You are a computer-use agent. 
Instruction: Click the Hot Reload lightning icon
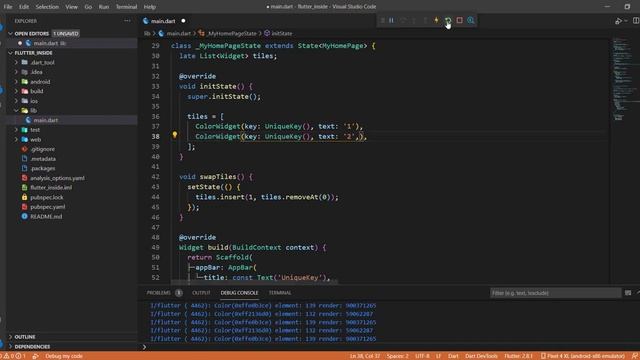(436, 20)
